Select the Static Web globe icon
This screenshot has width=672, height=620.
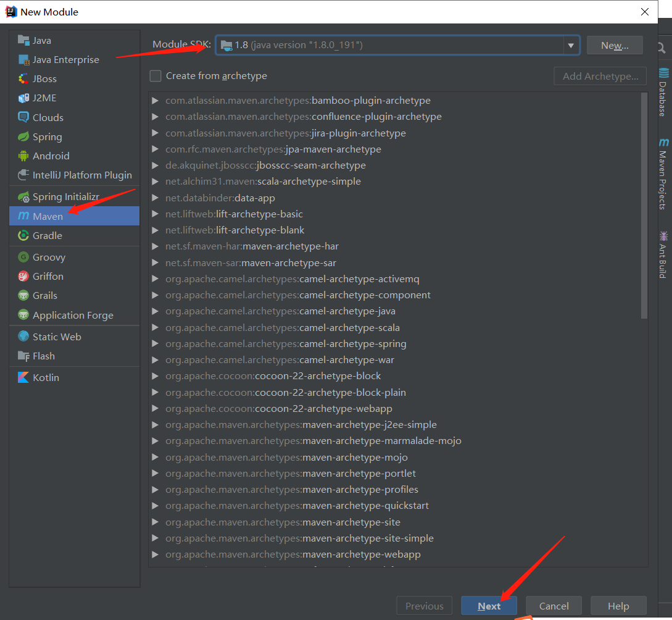click(x=23, y=336)
